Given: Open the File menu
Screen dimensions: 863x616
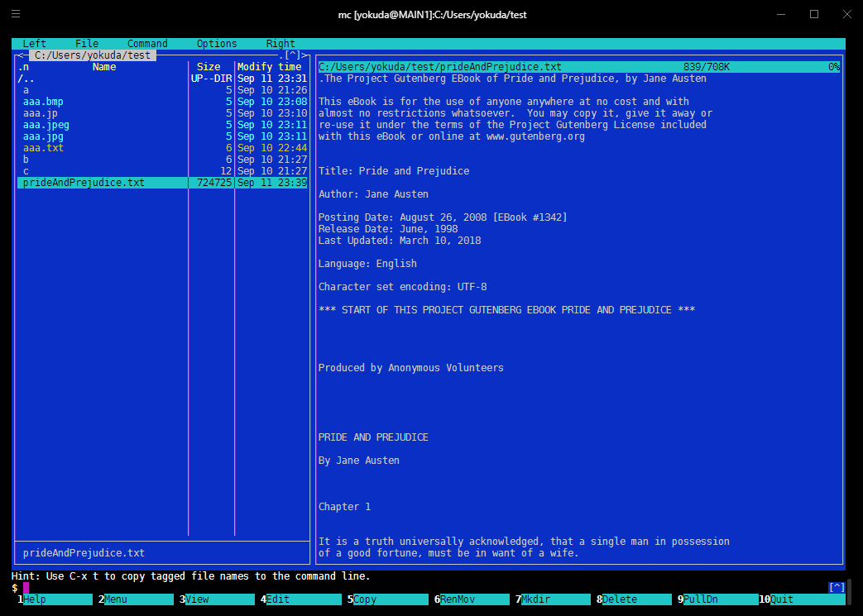Looking at the screenshot, I should (x=86, y=43).
